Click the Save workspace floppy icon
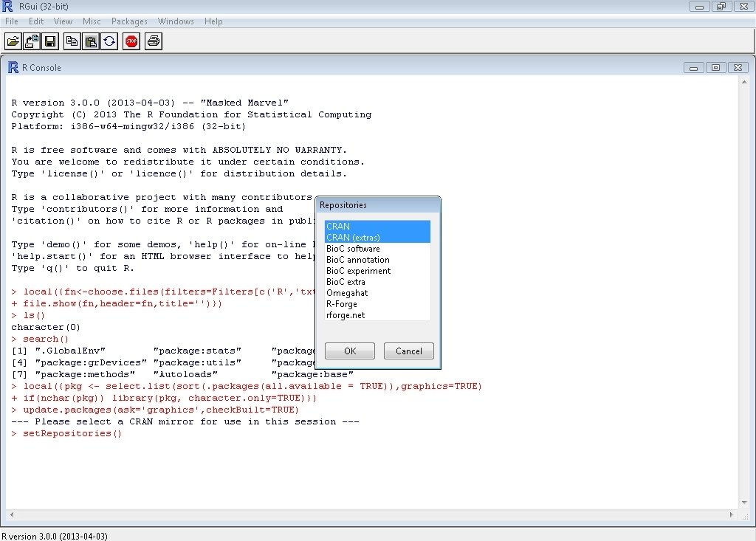Viewport: 756px width, 541px height. pyautogui.click(x=50, y=41)
